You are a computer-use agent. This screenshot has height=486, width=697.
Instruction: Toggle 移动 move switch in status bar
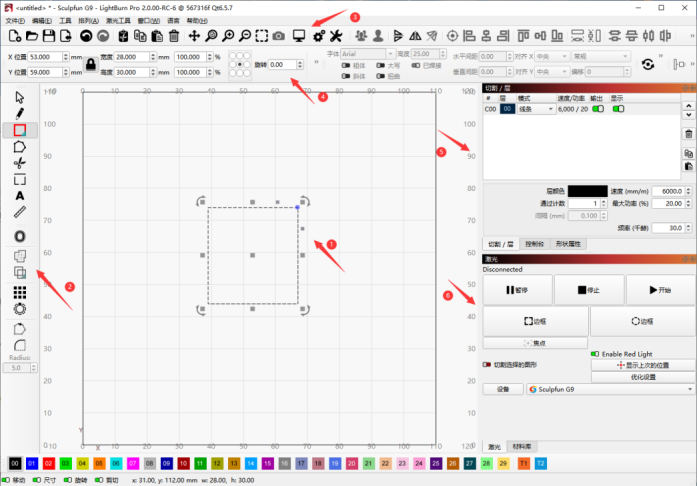coord(6,480)
